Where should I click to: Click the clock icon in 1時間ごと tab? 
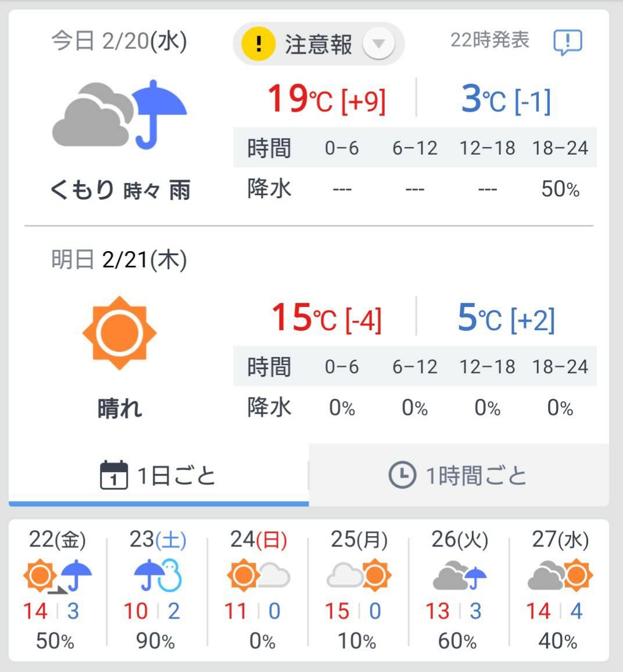click(402, 475)
